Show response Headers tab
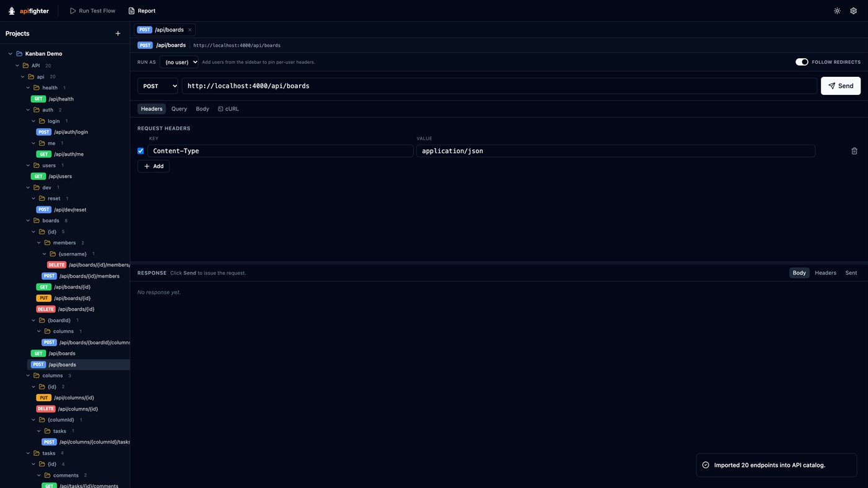Viewport: 868px width, 488px height. click(825, 273)
